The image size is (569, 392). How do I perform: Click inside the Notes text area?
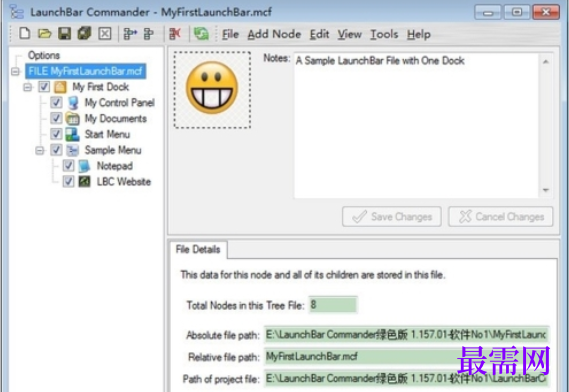coord(416,126)
